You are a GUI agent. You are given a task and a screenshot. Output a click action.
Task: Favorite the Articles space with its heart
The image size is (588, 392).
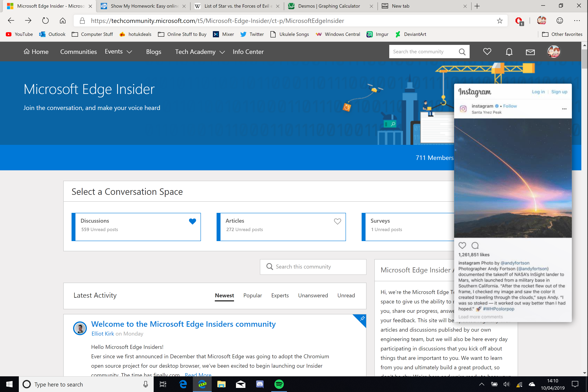(x=337, y=221)
